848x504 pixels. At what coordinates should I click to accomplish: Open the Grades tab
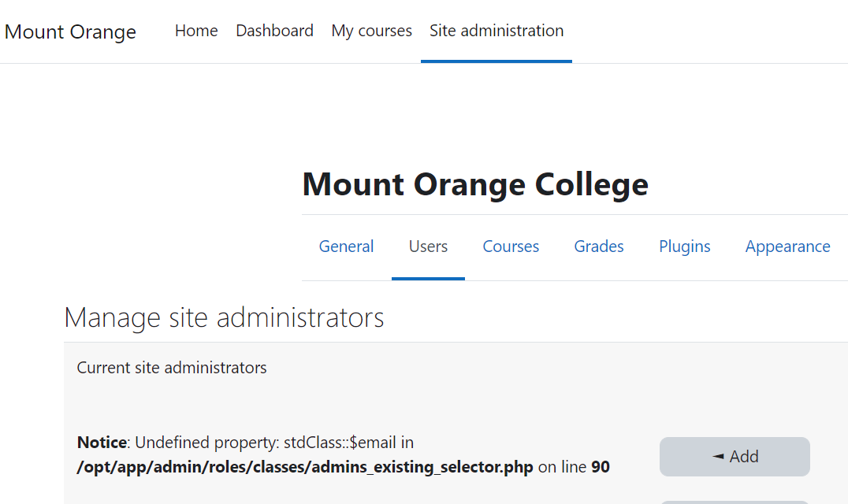click(599, 246)
